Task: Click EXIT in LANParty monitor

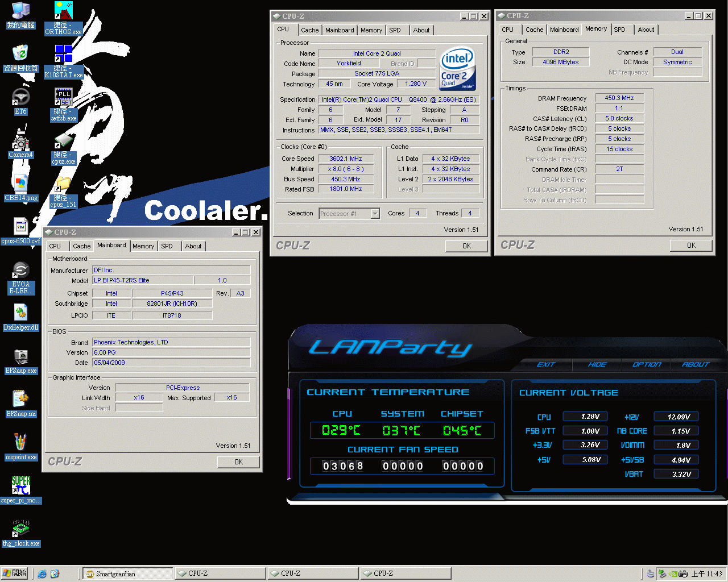Action: [x=546, y=364]
